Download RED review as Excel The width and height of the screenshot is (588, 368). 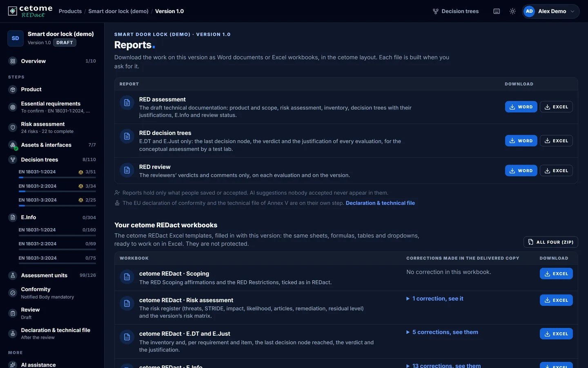556,171
